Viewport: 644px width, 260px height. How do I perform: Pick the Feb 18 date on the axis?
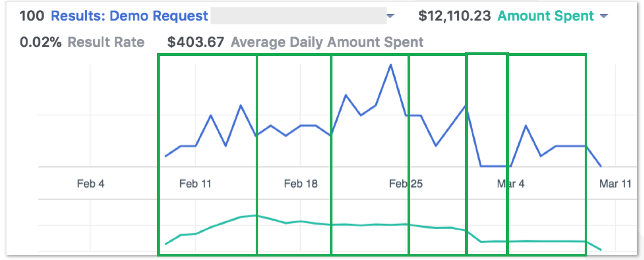pyautogui.click(x=301, y=184)
